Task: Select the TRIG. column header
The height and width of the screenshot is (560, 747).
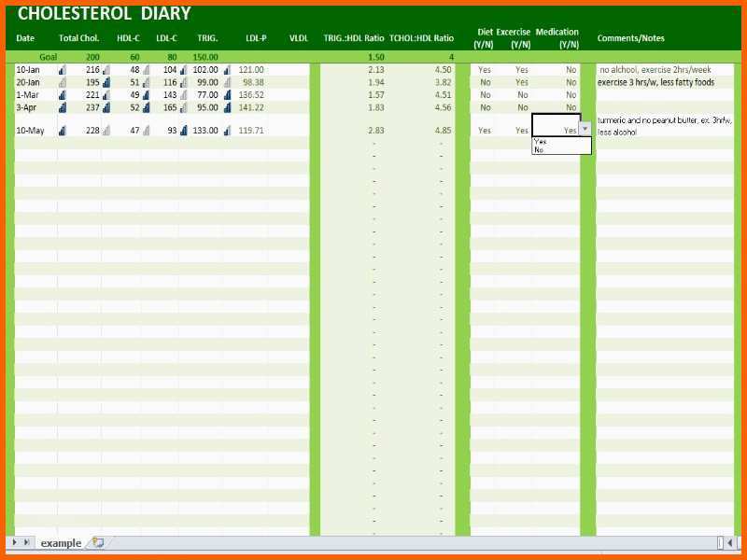Action: point(207,38)
